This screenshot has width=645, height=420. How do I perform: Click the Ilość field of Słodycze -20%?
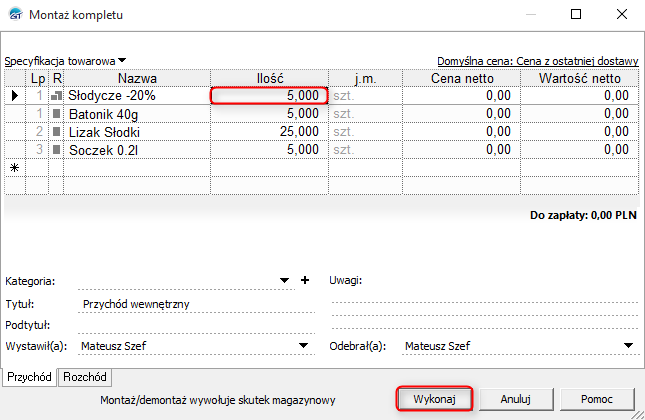[x=269, y=95]
